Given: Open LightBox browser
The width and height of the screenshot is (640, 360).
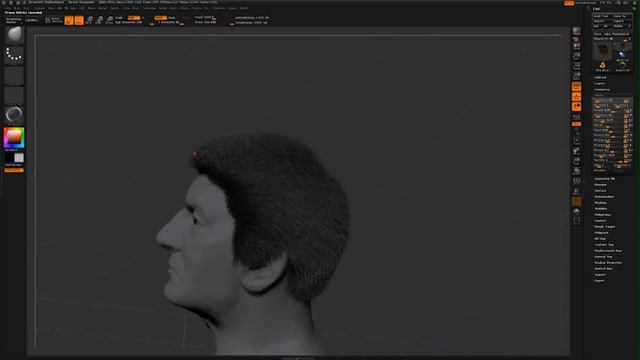Looking at the screenshot, I should (x=32, y=20).
